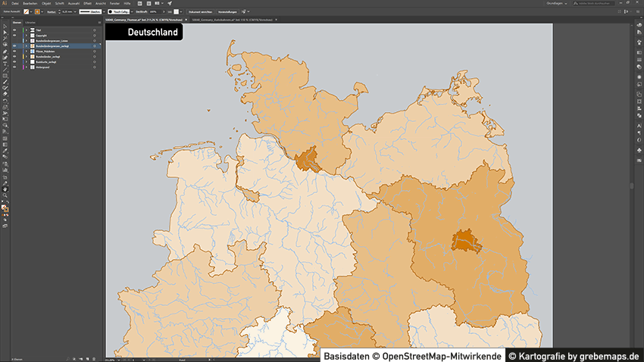The width and height of the screenshot is (644, 362).
Task: Click the fill and stroke color swatch
Action: pyautogui.click(x=5, y=207)
